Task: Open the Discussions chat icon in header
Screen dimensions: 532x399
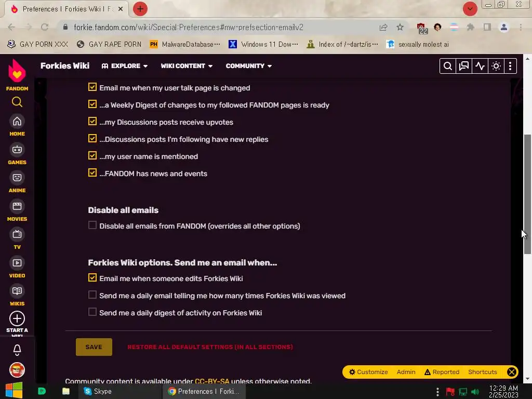Action: (x=463, y=66)
